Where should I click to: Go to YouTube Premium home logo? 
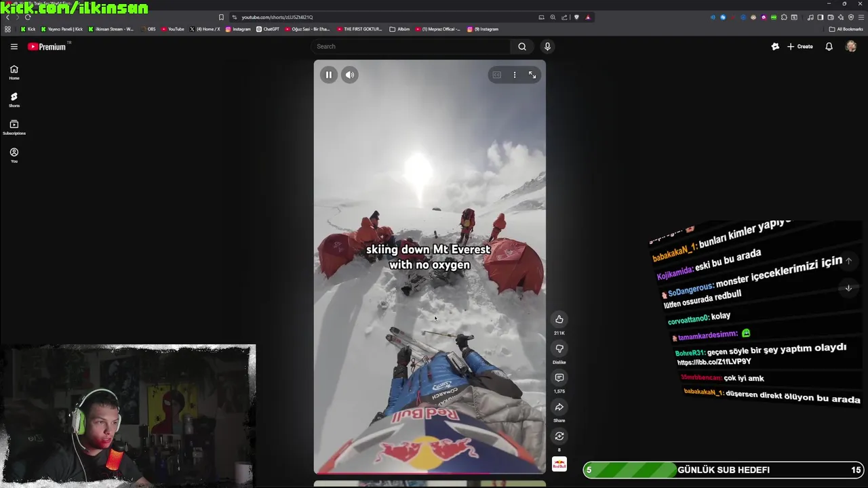click(47, 47)
